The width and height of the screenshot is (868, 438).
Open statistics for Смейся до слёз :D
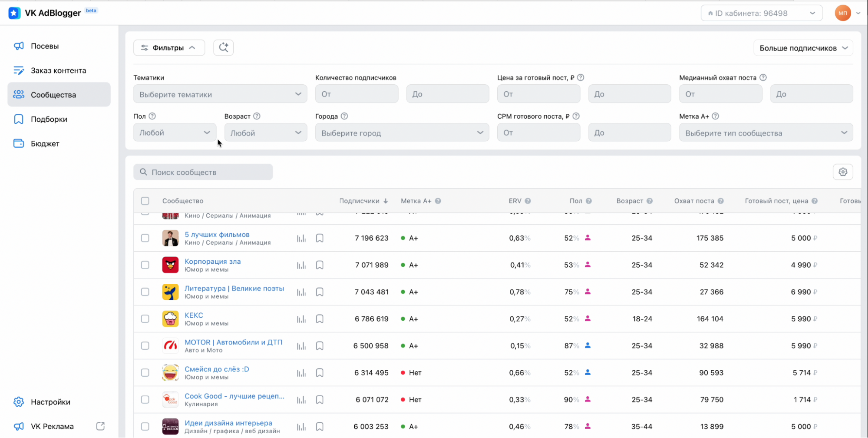pos(301,373)
